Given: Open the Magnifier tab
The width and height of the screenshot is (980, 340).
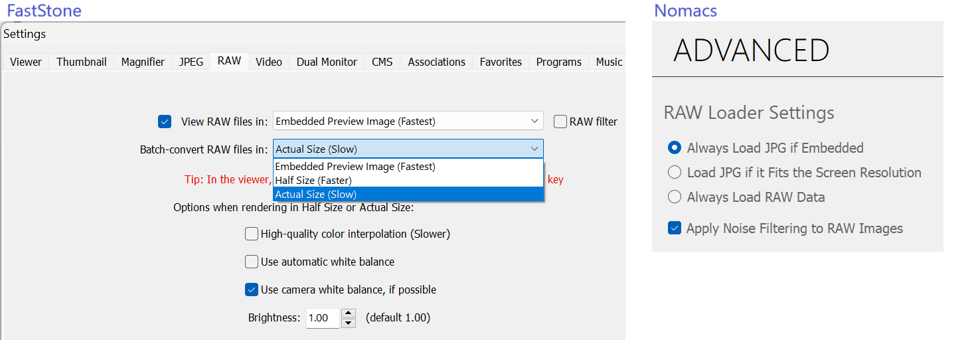Looking at the screenshot, I should 143,62.
